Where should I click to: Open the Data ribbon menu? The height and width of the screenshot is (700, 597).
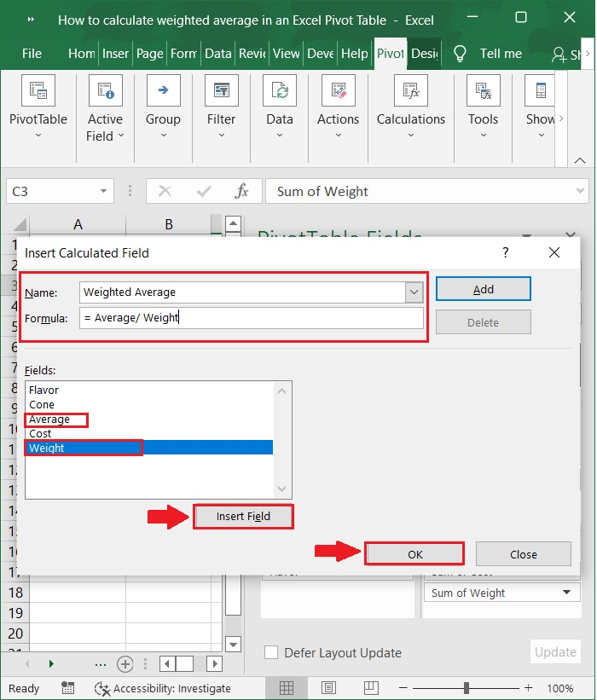280,107
